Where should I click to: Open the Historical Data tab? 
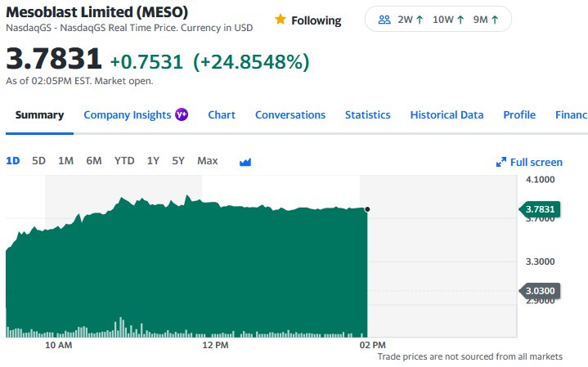click(x=447, y=115)
